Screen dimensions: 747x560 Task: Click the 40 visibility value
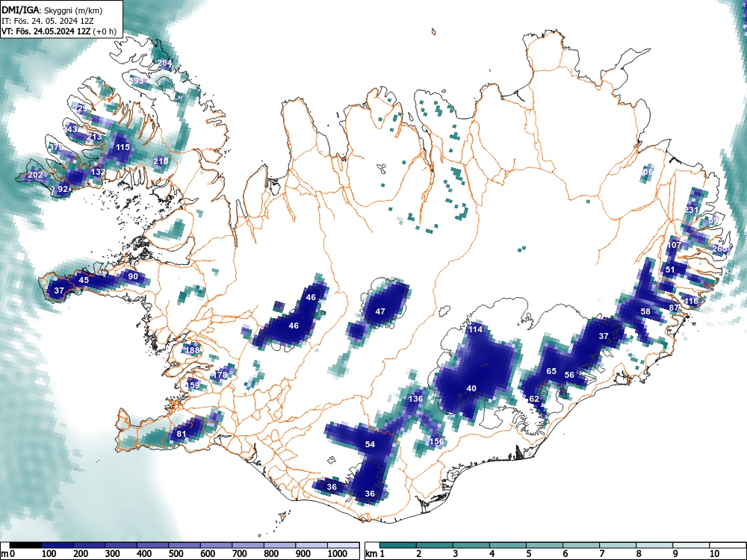pos(471,388)
